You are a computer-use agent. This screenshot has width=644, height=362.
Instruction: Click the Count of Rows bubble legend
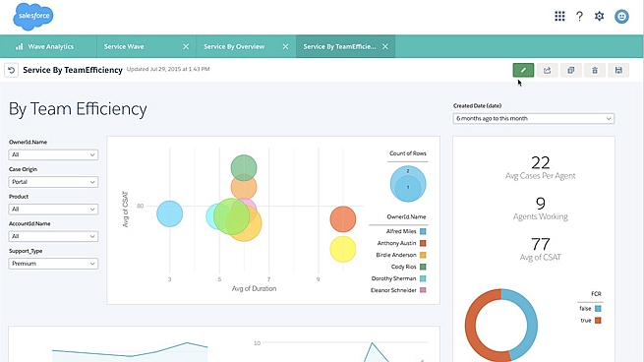(408, 184)
